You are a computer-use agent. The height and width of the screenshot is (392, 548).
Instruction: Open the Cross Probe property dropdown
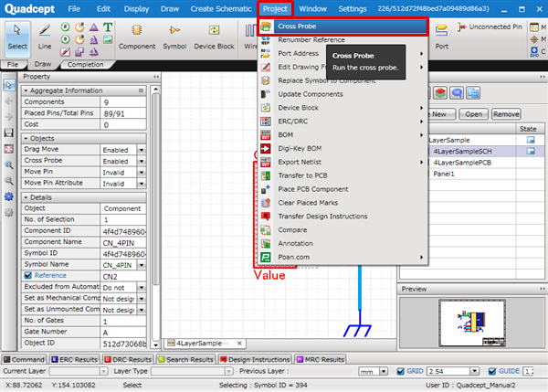click(x=142, y=161)
